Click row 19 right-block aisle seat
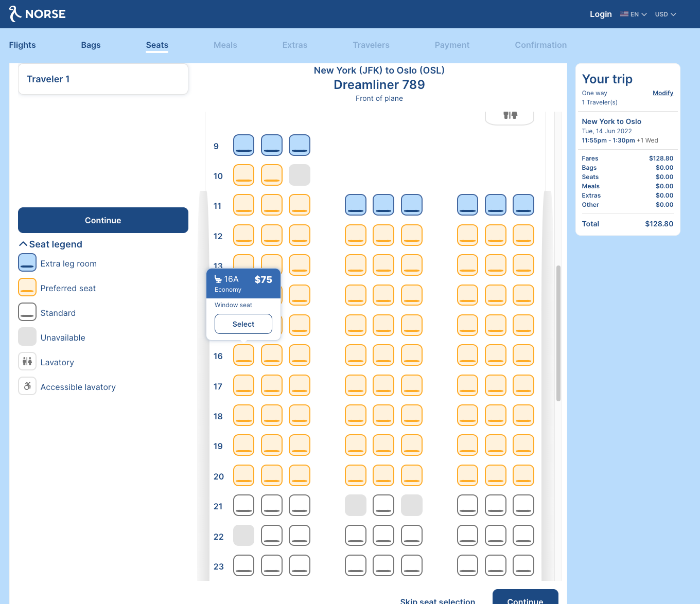The width and height of the screenshot is (700, 604). click(468, 445)
